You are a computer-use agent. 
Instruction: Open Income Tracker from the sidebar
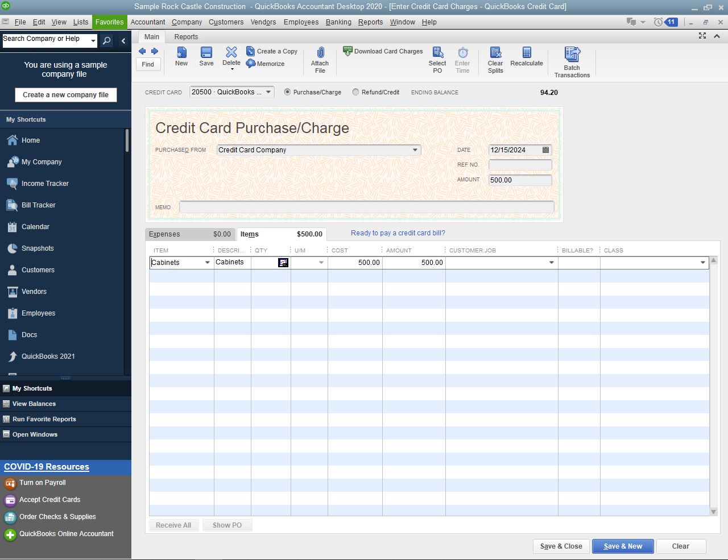pos(45,184)
